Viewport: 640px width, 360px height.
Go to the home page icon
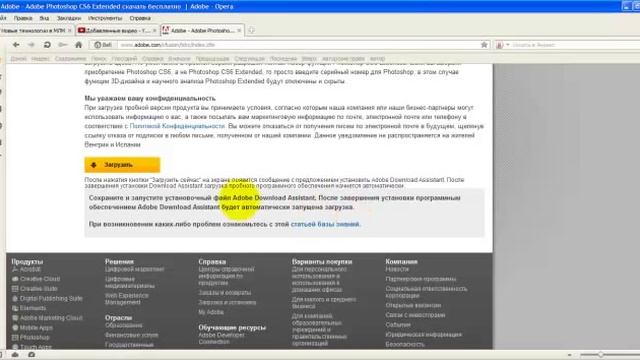click(x=79, y=45)
